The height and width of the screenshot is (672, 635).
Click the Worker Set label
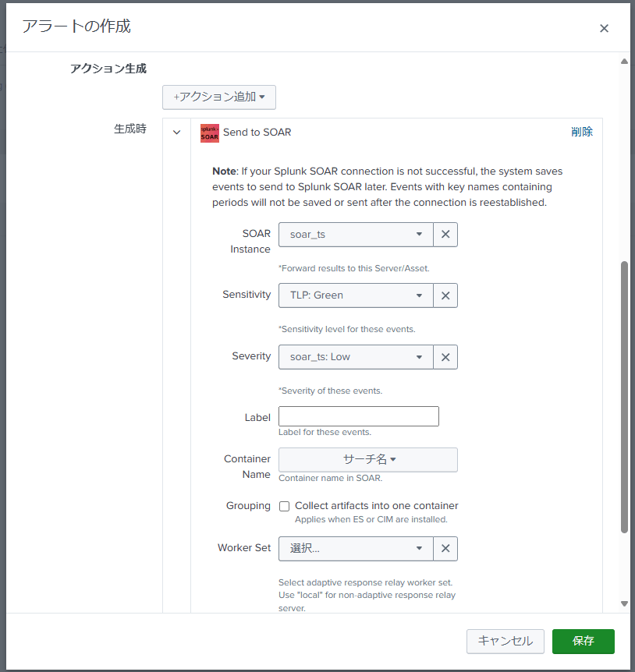[x=244, y=548]
